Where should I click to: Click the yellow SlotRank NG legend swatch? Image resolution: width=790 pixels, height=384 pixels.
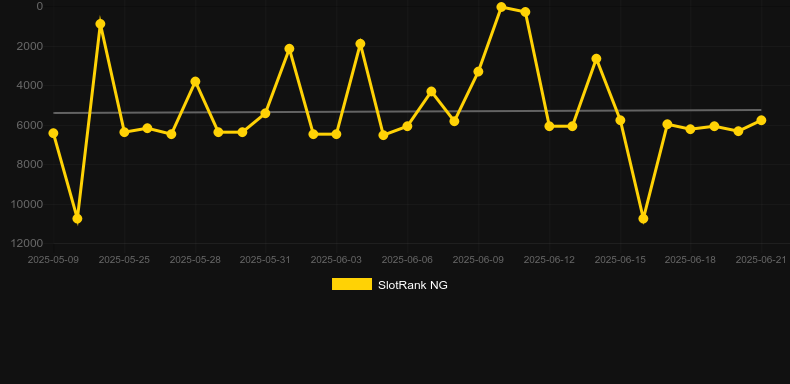(352, 284)
